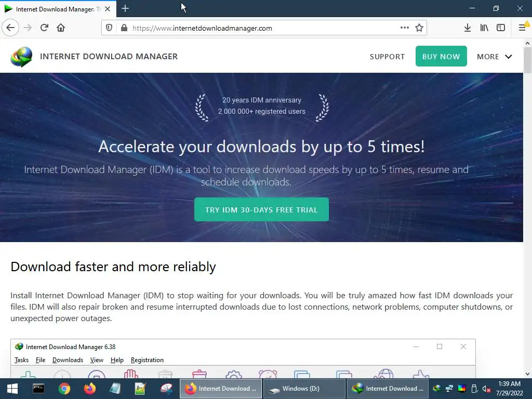Image resolution: width=532 pixels, height=399 pixels.
Task: Expand the MORE dropdown menu
Action: click(x=495, y=57)
